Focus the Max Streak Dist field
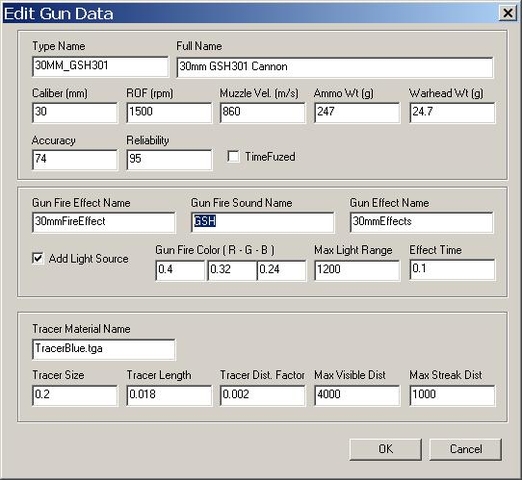522x480 pixels. pyautogui.click(x=452, y=396)
